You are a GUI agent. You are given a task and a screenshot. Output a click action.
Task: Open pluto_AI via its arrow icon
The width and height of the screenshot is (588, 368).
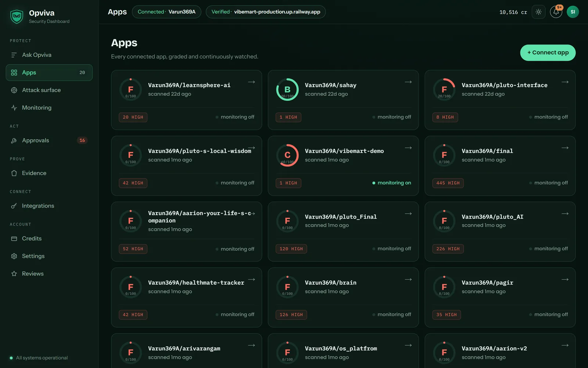565,214
